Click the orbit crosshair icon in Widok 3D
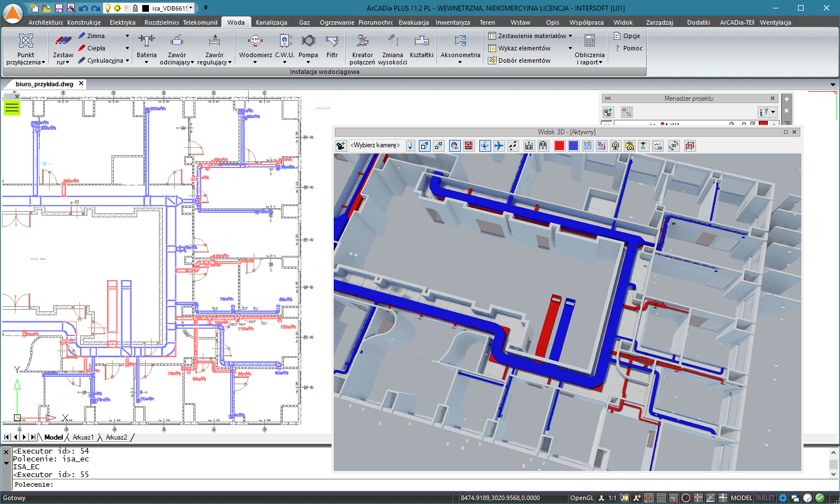 click(484, 146)
